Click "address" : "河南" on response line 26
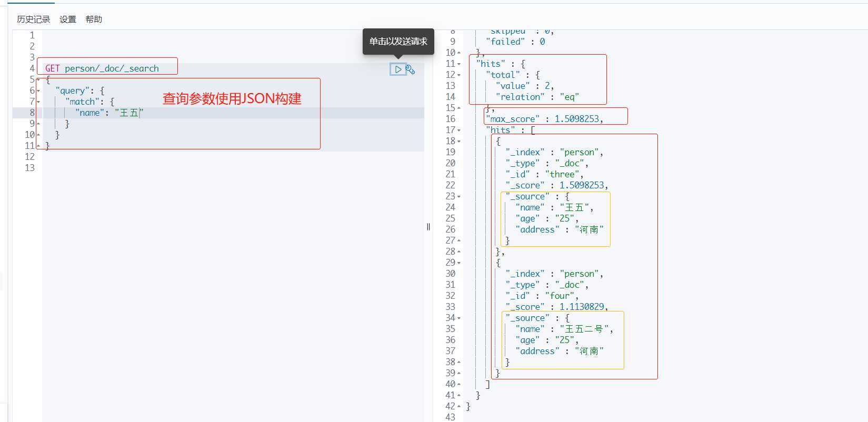This screenshot has width=868, height=422. click(x=560, y=229)
